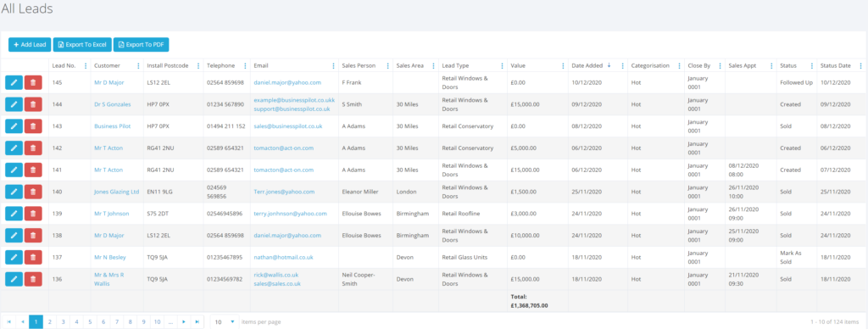Delete lead 140 with trash icon

[x=33, y=192]
